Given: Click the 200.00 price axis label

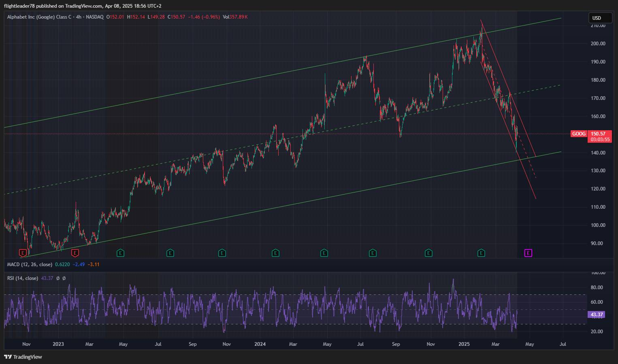Looking at the screenshot, I should [x=598, y=44].
